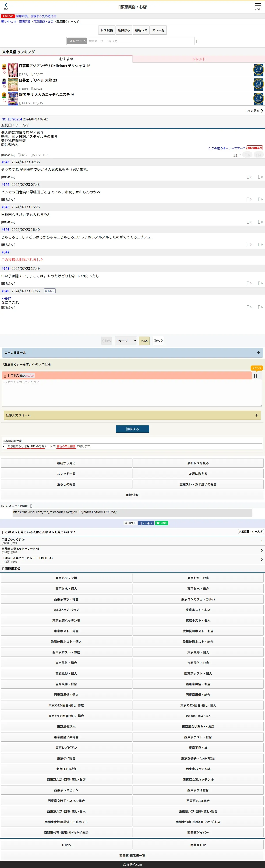The width and height of the screenshot is (265, 868).
Task: Go to next page with 次へ
Action: [158, 341]
